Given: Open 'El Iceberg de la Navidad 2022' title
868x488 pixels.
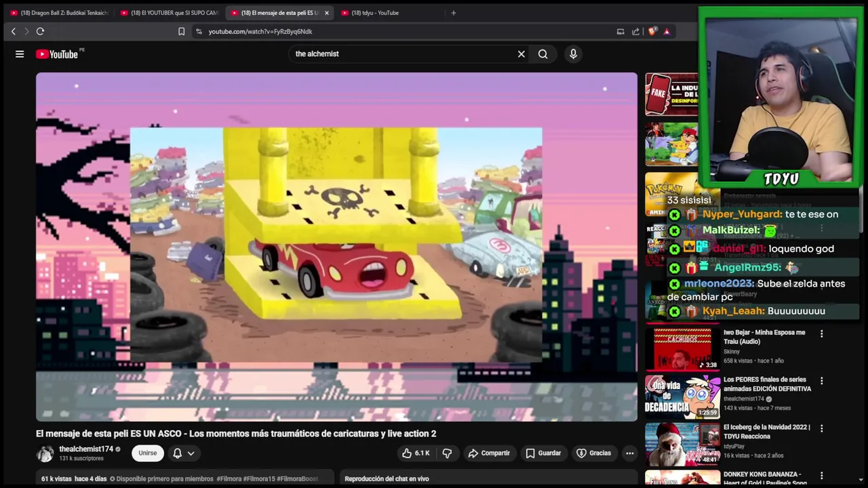Looking at the screenshot, I should 766,432.
